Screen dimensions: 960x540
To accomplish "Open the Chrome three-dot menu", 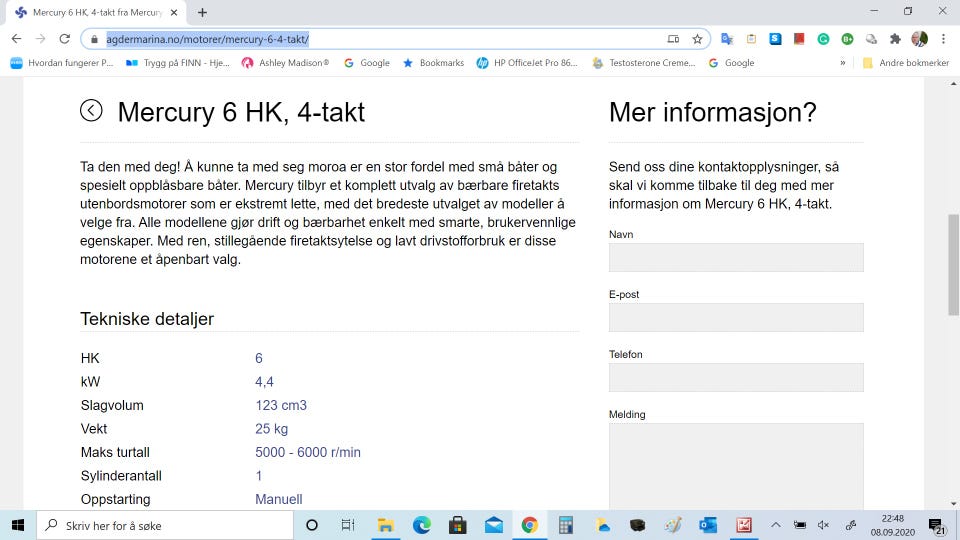I will pos(943,39).
